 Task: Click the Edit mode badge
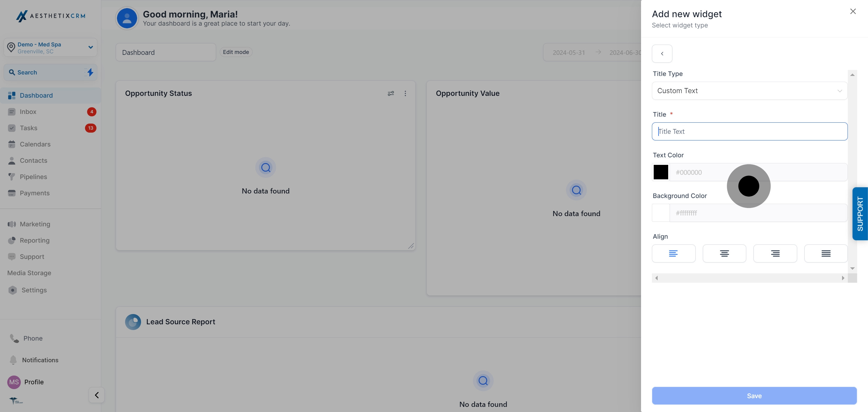point(236,52)
